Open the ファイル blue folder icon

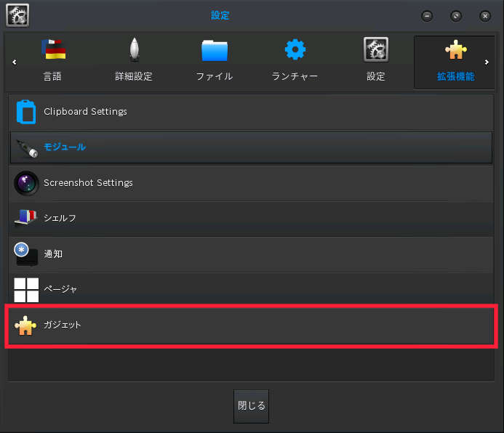tap(215, 50)
